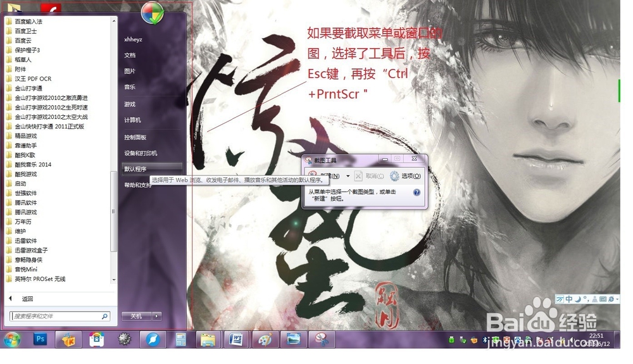The image size is (633, 364).
Task: Expand the 百度云 program folder
Action: 23,41
